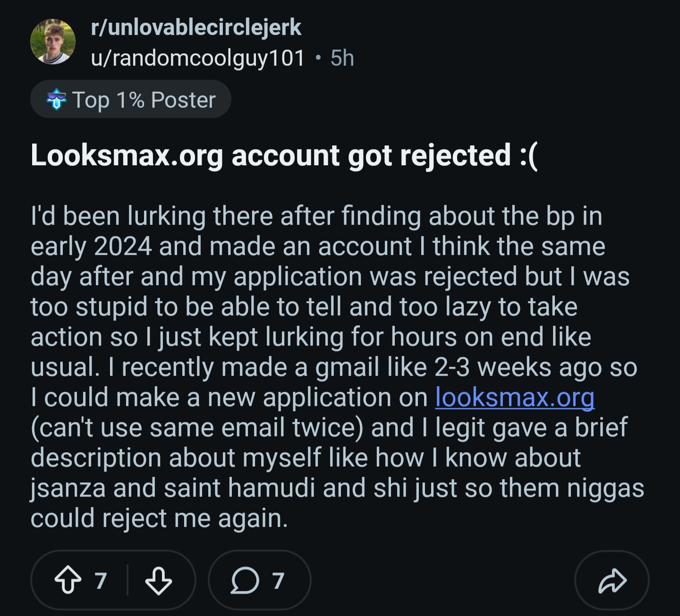Click the comment count number 7

click(x=279, y=580)
